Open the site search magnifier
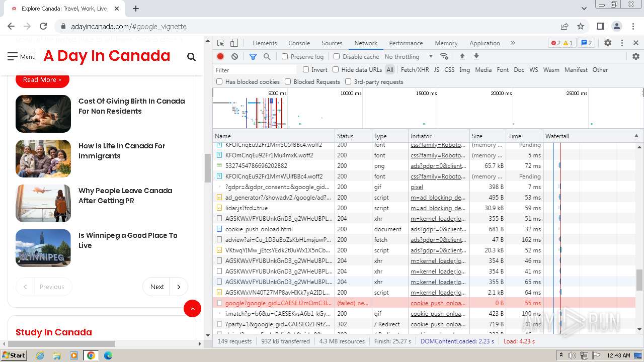Image resolution: width=644 pixels, height=362 pixels. (191, 57)
